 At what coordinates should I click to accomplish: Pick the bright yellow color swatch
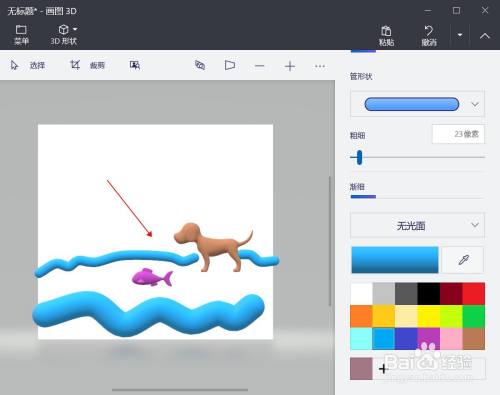(429, 316)
